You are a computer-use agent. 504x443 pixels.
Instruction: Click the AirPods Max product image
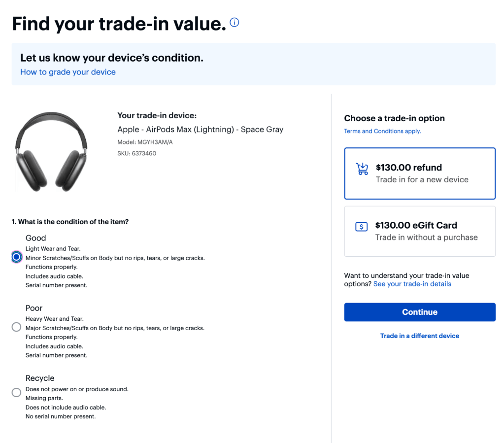pyautogui.click(x=51, y=151)
